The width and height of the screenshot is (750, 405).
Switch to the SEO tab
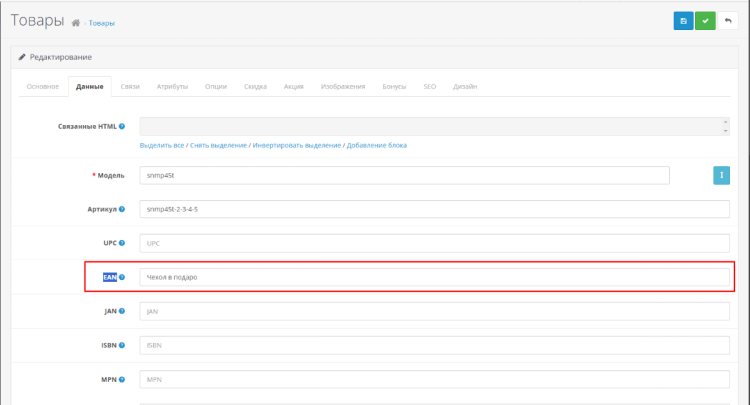429,87
